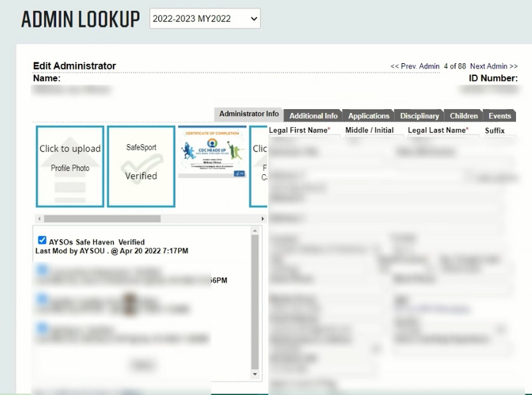The height and width of the screenshot is (395, 532).
Task: Open the Events tab
Action: [499, 115]
